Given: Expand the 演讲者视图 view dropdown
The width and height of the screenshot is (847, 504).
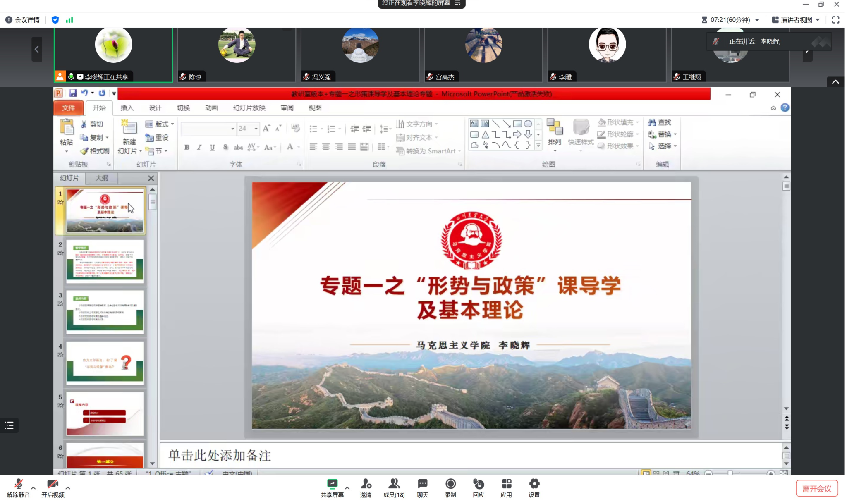Looking at the screenshot, I should point(817,19).
